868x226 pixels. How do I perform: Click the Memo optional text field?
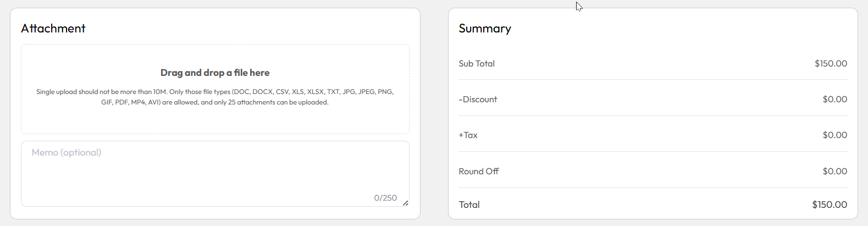(215, 174)
